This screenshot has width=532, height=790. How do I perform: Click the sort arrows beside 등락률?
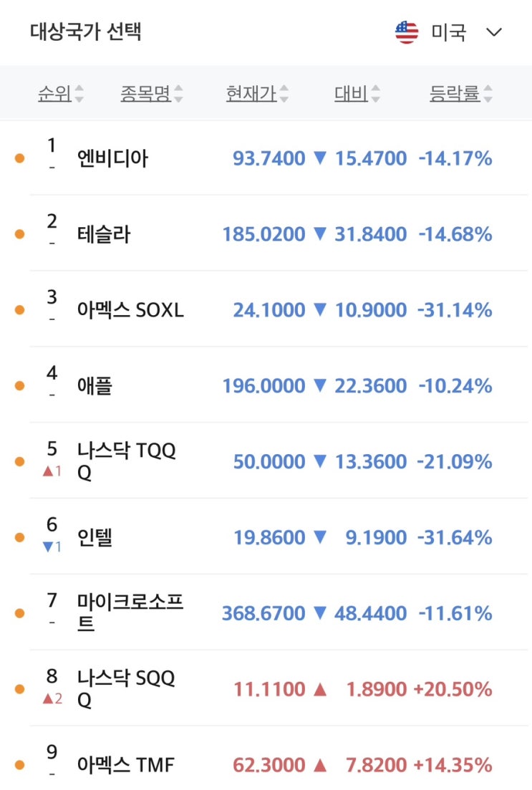click(x=488, y=94)
